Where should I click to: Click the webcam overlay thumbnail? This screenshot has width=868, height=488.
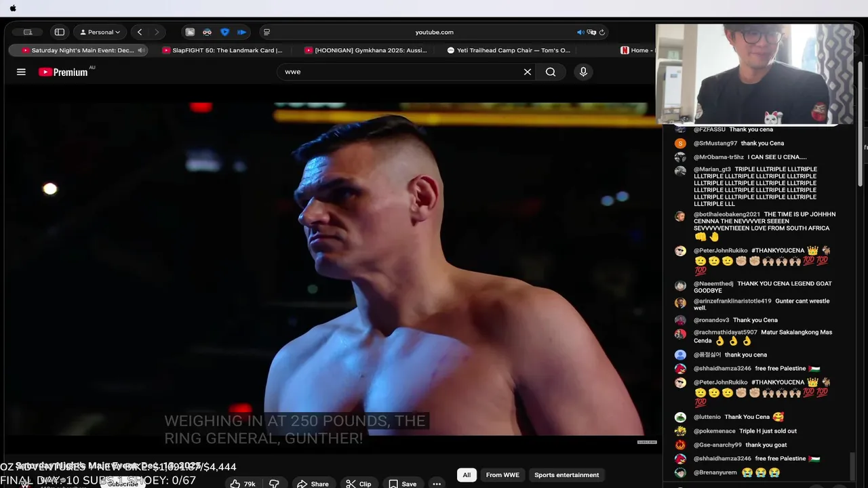click(754, 74)
